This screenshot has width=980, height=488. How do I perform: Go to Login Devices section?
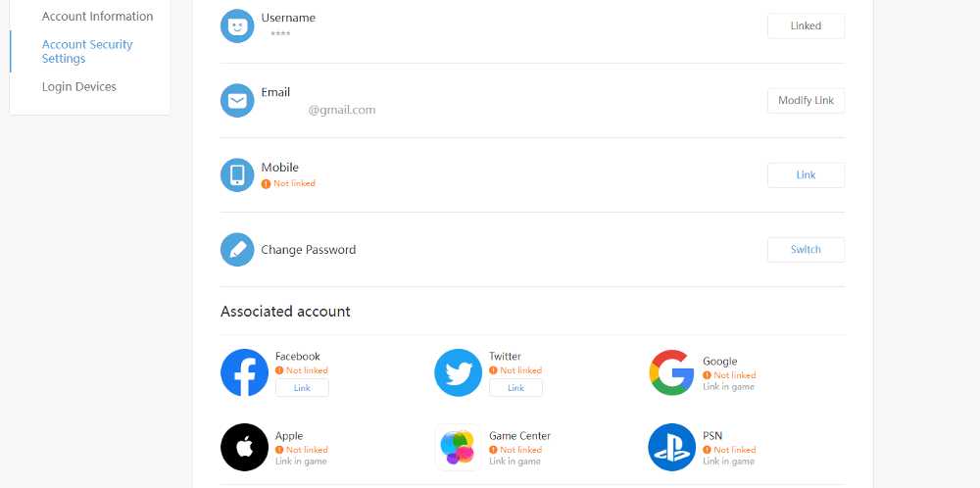79,87
